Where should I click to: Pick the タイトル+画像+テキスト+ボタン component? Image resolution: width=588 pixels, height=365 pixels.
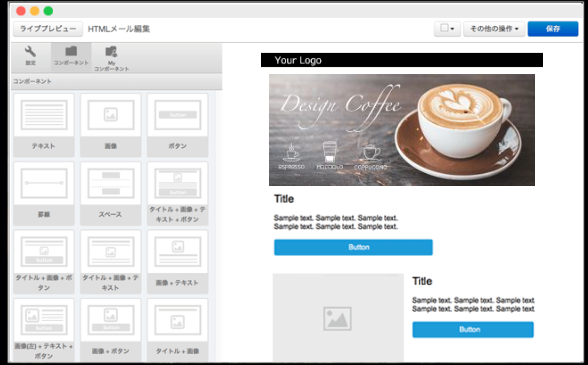point(177,194)
